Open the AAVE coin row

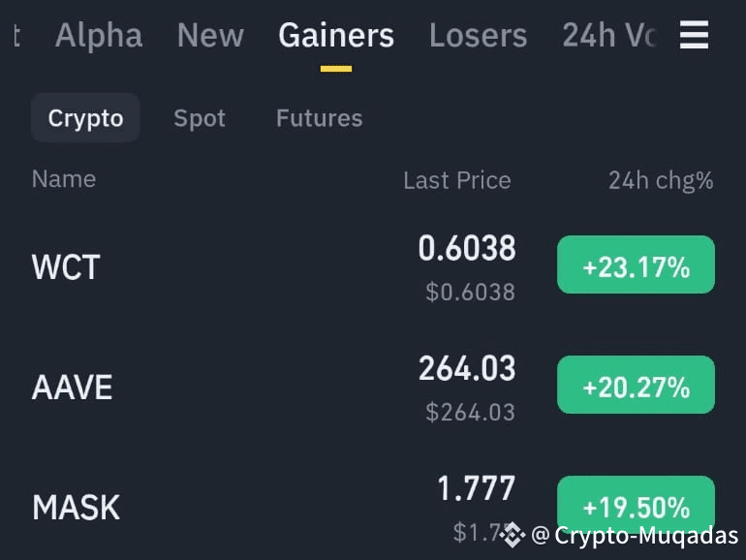pyautogui.click(x=373, y=387)
